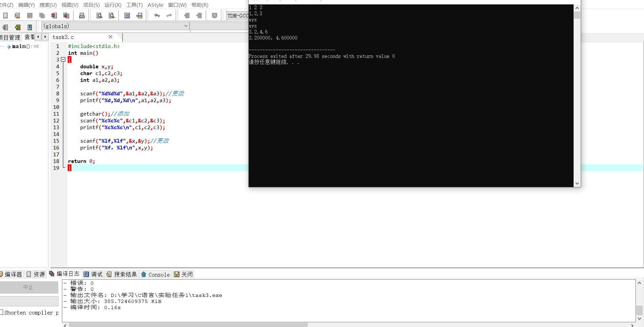Switch to the 项目管理 side tab

pos(10,37)
